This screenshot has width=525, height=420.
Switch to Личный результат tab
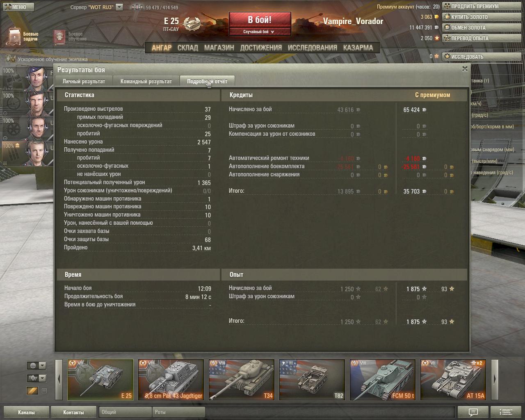[84, 81]
